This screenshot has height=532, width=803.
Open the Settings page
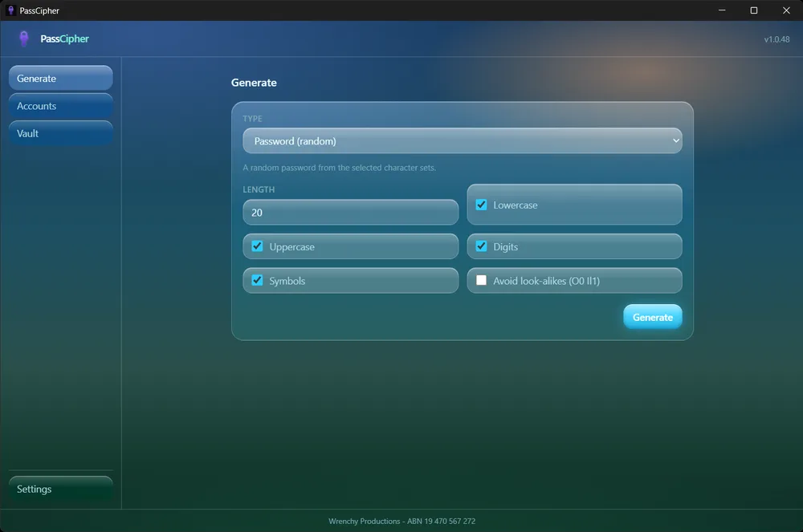point(60,489)
